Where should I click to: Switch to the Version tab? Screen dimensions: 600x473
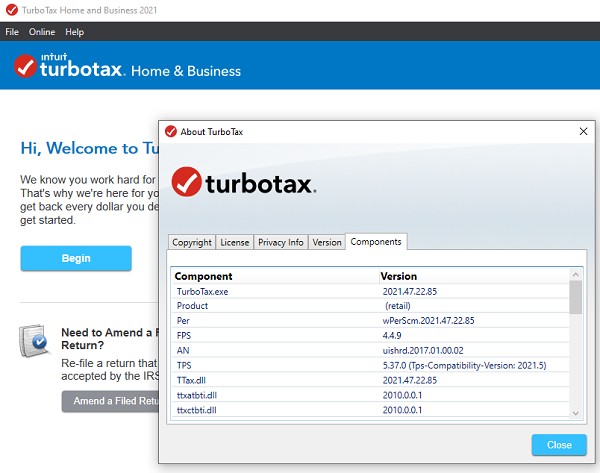click(x=327, y=242)
